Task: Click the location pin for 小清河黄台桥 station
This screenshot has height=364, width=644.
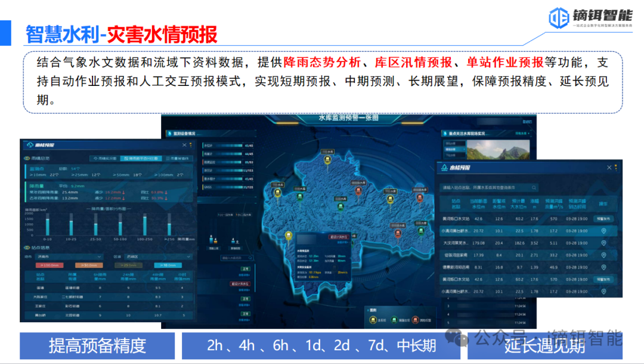Action: (603, 231)
